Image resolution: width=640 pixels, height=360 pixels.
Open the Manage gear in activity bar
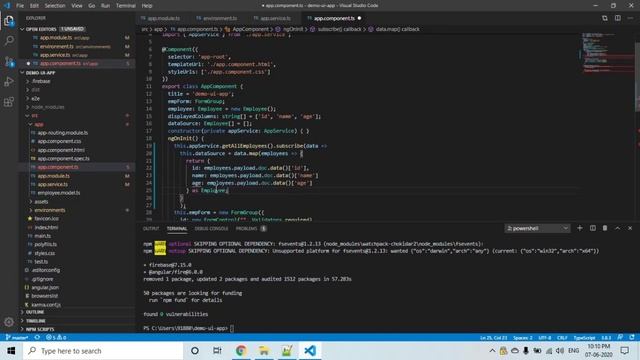click(9, 322)
